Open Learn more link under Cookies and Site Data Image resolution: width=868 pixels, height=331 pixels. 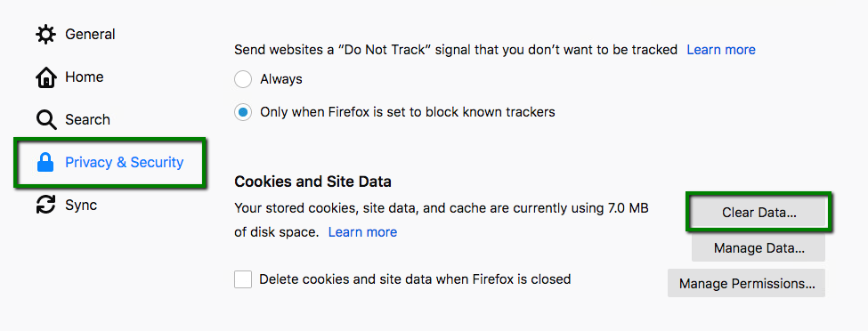pos(362,232)
